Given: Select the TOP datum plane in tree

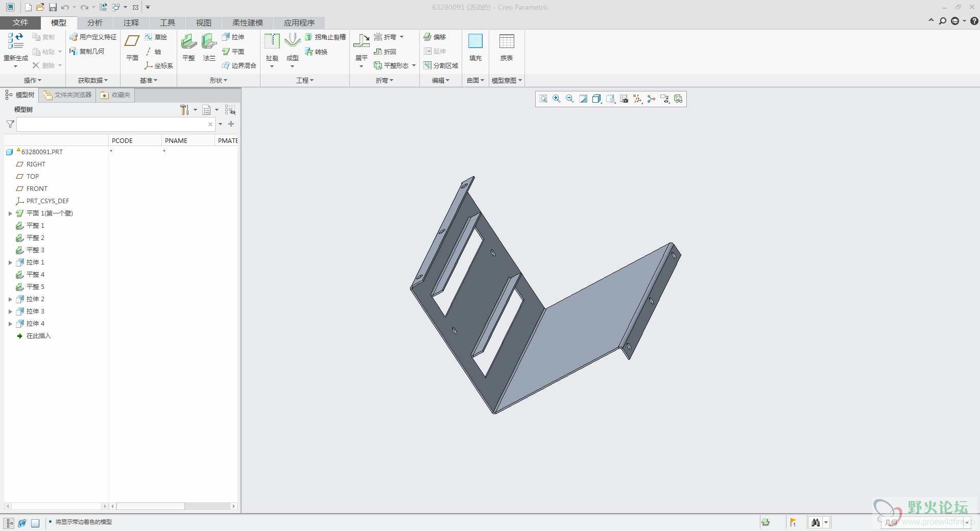Looking at the screenshot, I should (32, 177).
